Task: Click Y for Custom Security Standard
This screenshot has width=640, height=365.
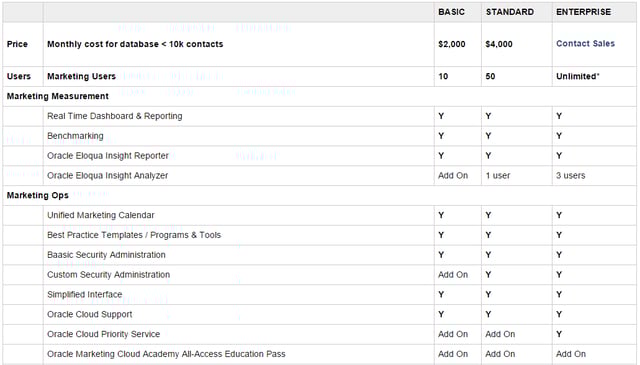Action: (x=489, y=275)
